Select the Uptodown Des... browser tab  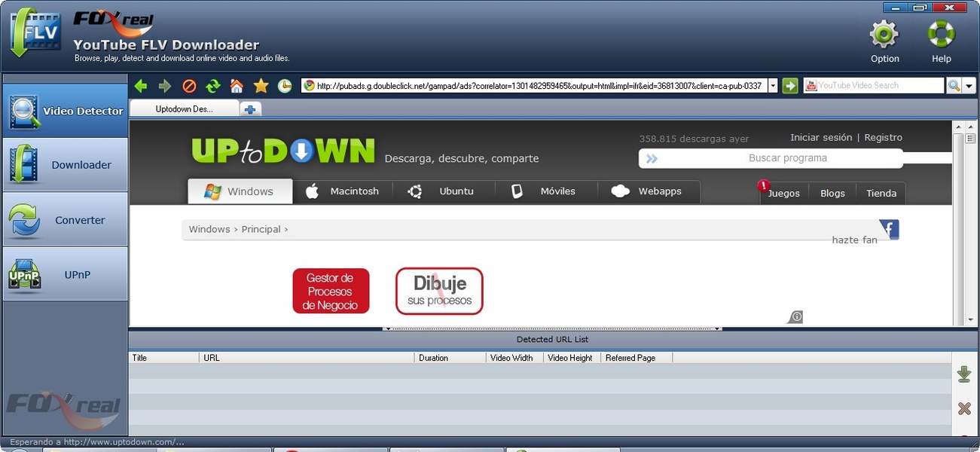coord(185,108)
